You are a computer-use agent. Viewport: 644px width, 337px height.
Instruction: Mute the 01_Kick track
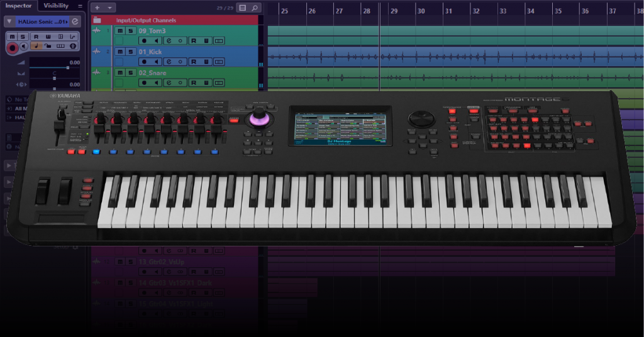[120, 52]
